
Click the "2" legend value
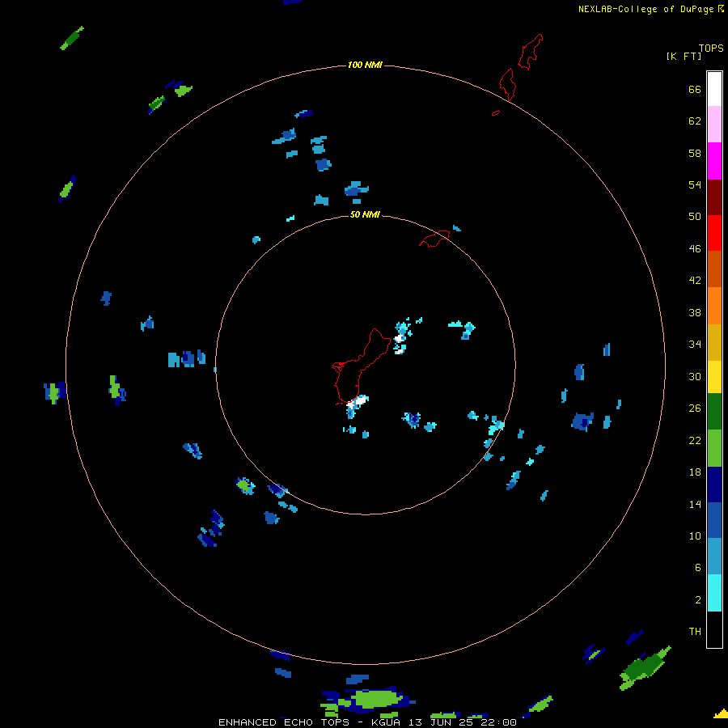coord(697,599)
